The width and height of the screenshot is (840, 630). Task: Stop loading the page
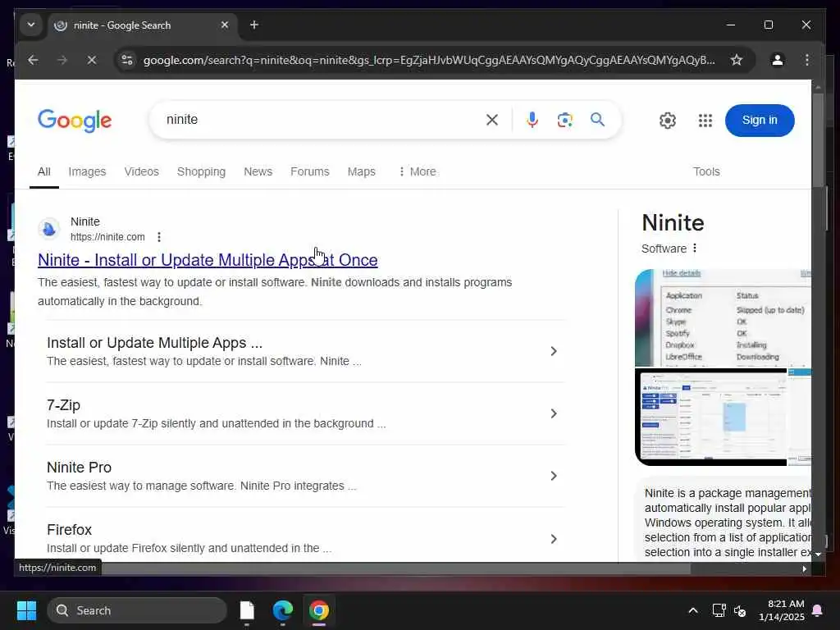click(x=92, y=60)
